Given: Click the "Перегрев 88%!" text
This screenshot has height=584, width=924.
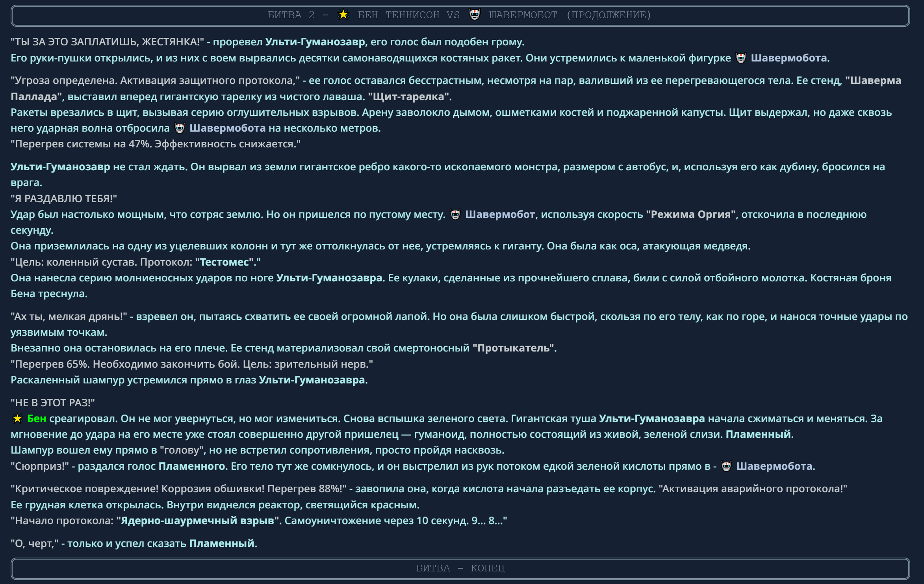Looking at the screenshot, I should pyautogui.click(x=305, y=489).
